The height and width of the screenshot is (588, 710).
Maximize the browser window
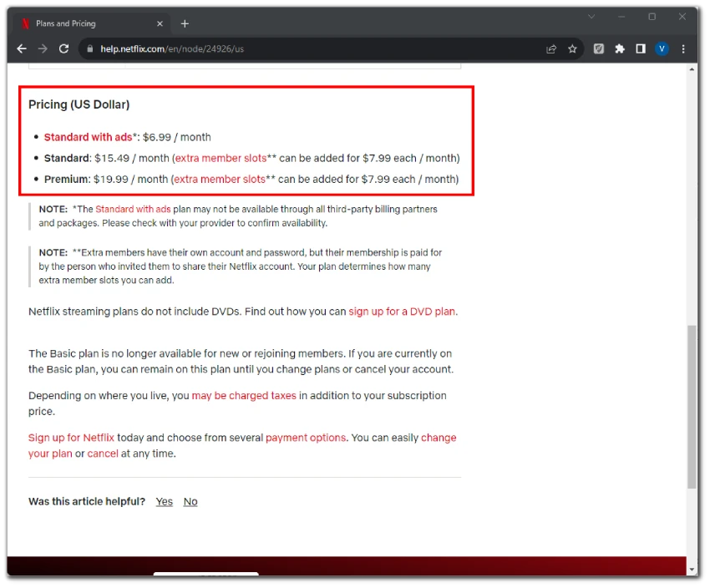(652, 17)
